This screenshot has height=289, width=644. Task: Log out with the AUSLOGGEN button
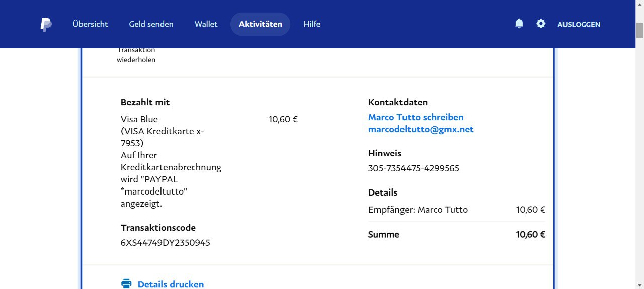click(x=579, y=24)
